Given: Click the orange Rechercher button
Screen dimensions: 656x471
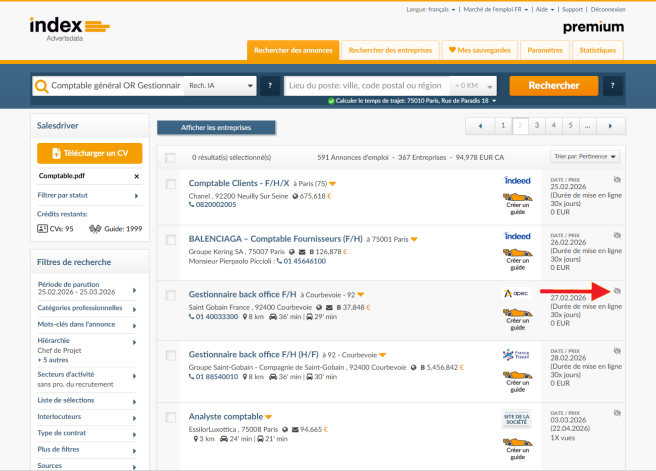Looking at the screenshot, I should (554, 86).
